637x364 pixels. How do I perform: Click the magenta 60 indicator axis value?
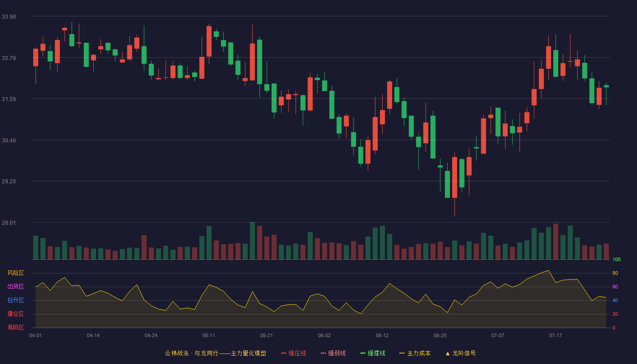click(x=615, y=287)
